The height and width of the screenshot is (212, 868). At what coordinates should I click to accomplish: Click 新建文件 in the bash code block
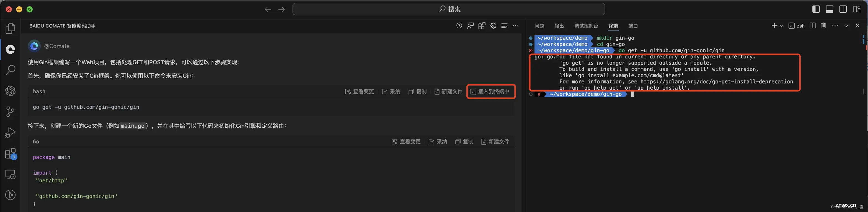[448, 91]
